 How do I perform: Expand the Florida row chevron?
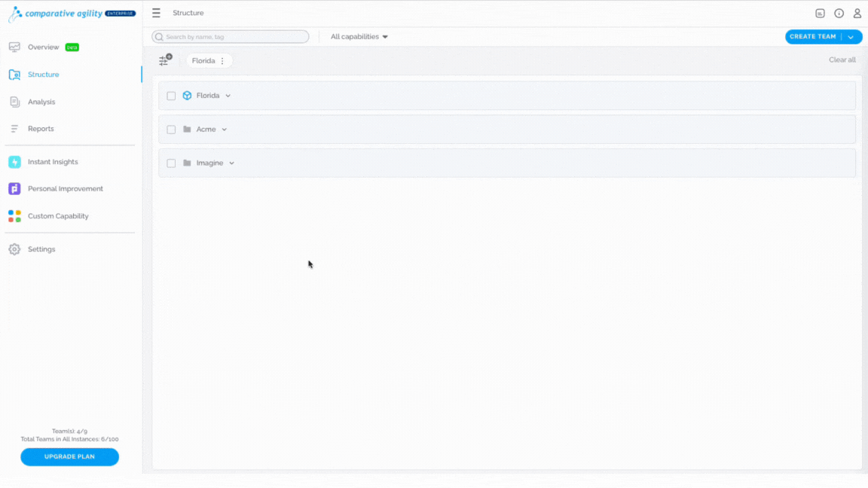(x=228, y=96)
